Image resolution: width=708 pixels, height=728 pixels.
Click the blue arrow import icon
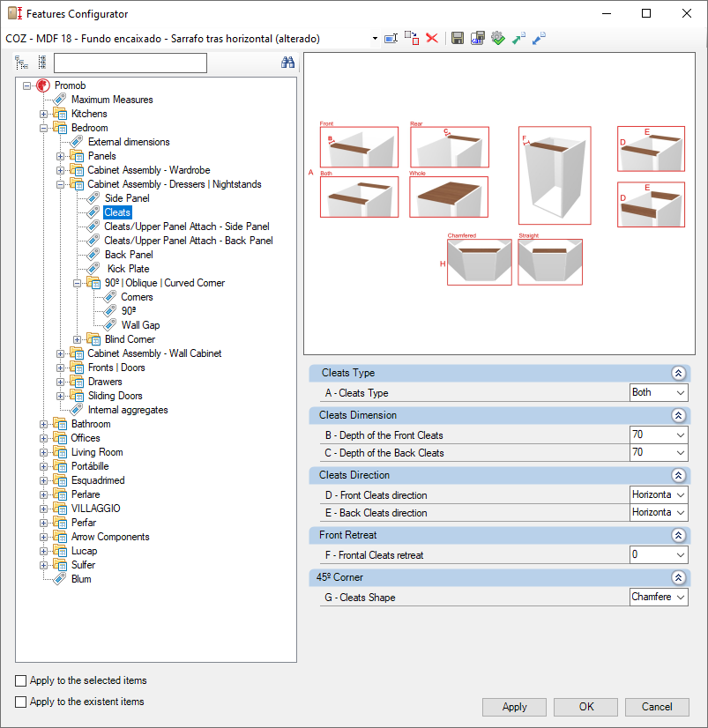point(539,38)
